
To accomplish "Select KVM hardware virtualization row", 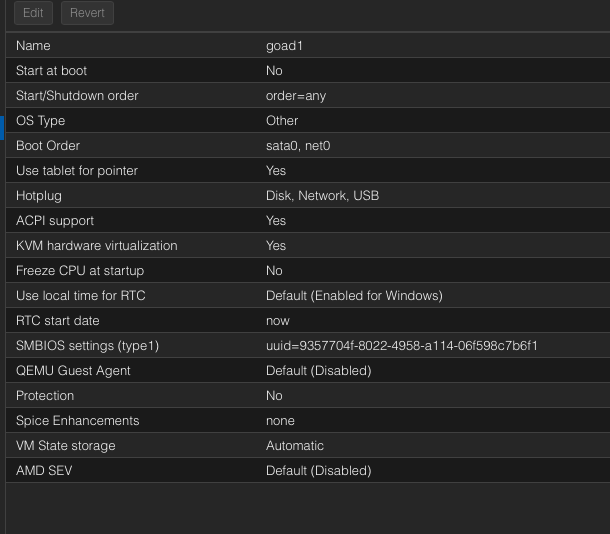I will 300,246.
